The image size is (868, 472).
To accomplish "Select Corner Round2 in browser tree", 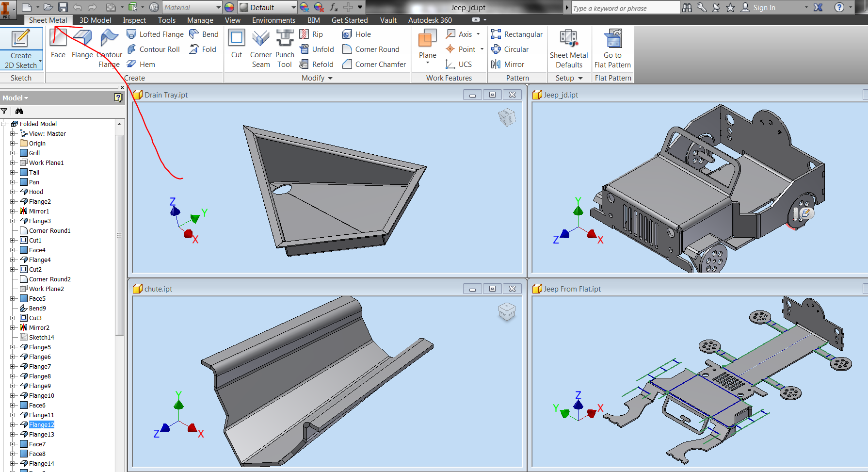I will (x=49, y=279).
